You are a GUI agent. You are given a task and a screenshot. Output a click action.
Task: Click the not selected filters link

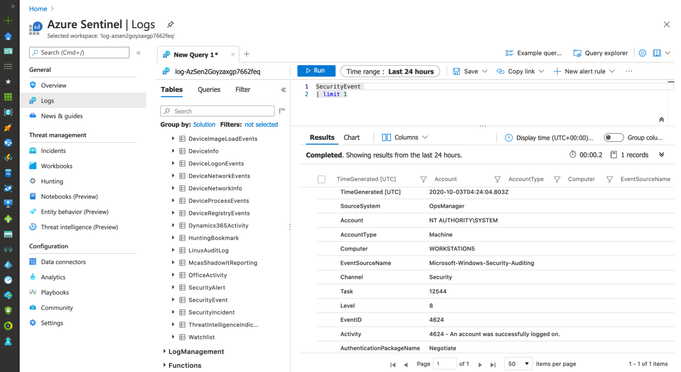tap(261, 125)
